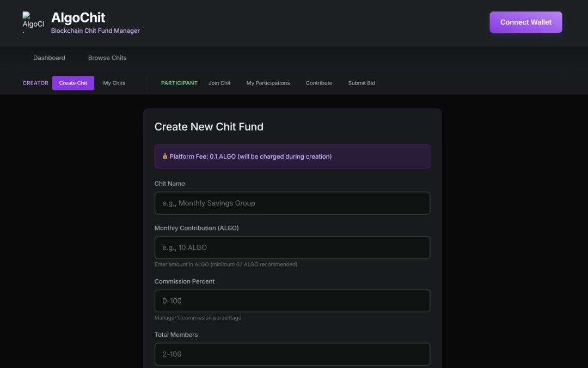
Task: Click the AlgoChit logo image
Action: 33,22
